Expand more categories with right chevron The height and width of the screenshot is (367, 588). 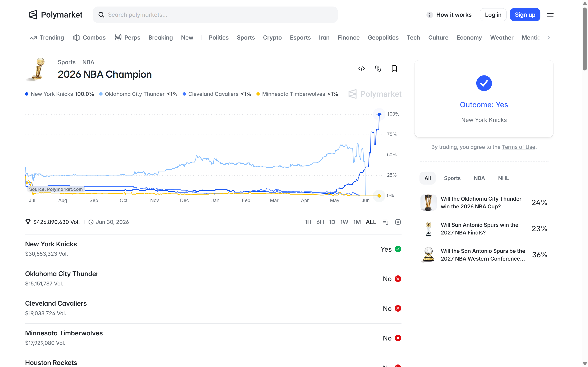click(549, 38)
